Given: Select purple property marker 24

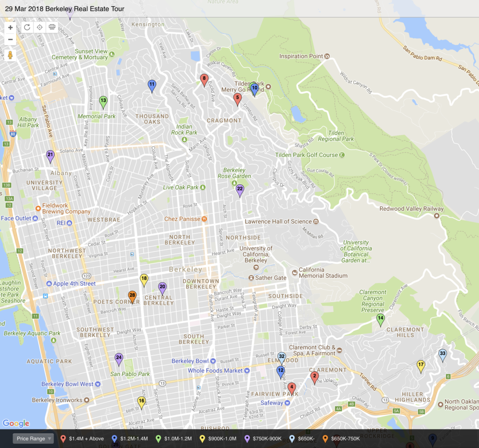Looking at the screenshot, I should pos(119,359).
